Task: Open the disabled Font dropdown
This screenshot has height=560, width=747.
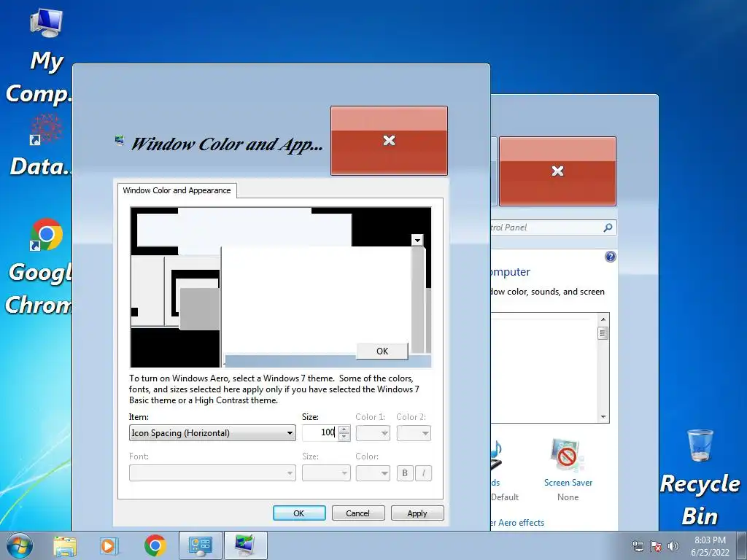Action: 212,472
